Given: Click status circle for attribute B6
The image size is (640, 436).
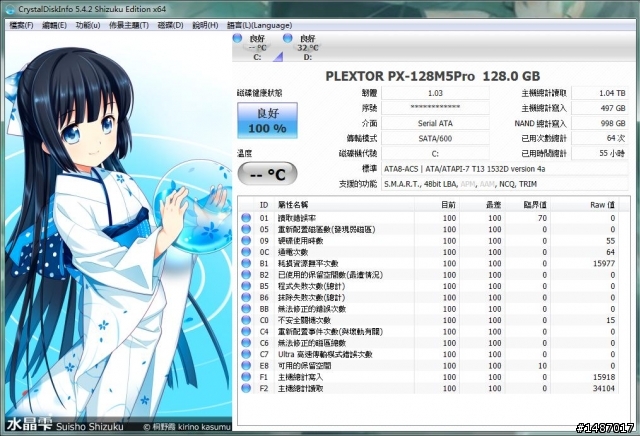Looking at the screenshot, I should [246, 298].
